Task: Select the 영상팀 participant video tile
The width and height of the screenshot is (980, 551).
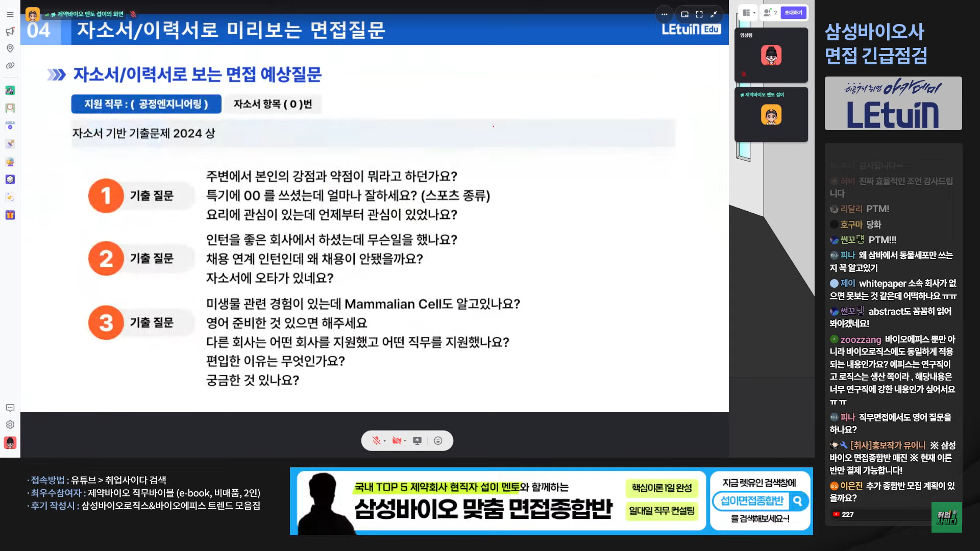Action: (771, 55)
